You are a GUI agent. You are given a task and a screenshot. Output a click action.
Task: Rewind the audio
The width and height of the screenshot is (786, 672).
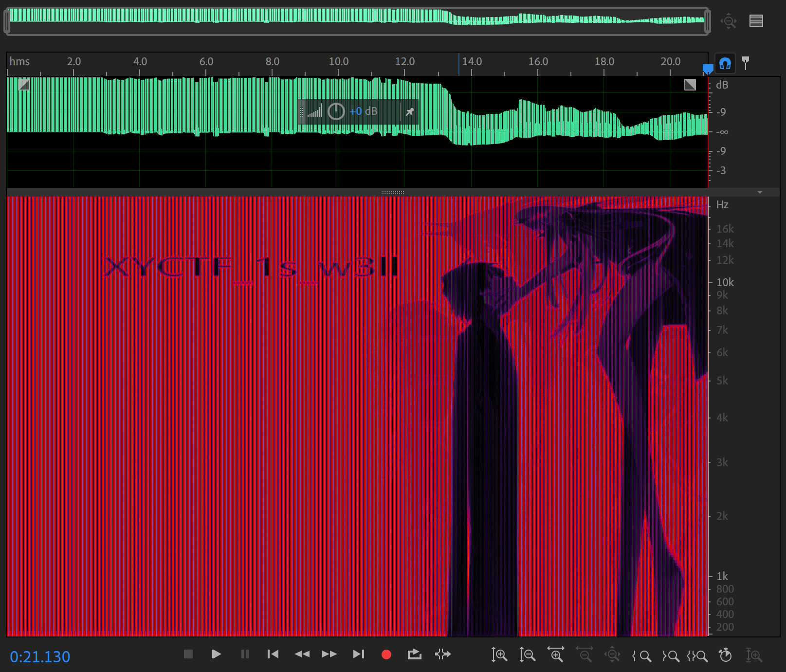(302, 654)
